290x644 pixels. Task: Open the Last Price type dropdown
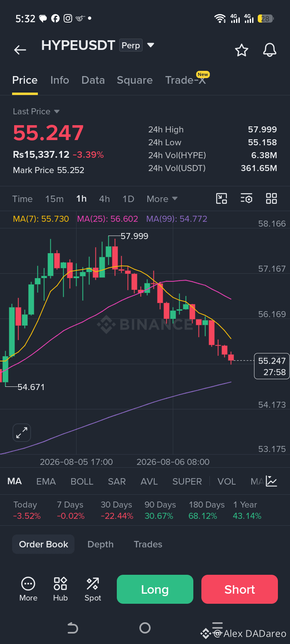tap(36, 111)
